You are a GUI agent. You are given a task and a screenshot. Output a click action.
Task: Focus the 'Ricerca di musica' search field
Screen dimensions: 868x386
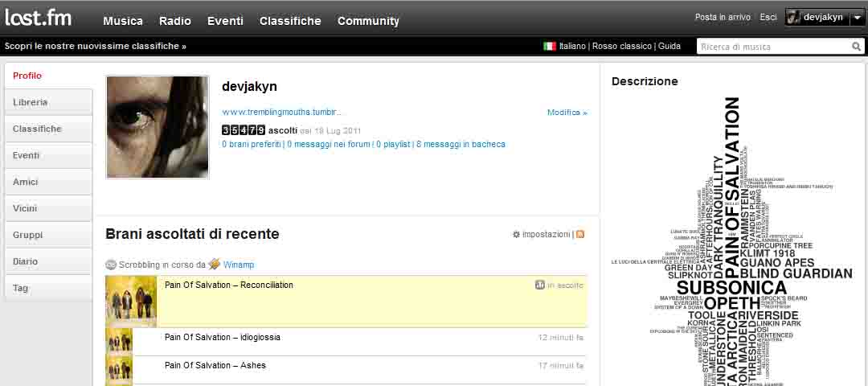(x=774, y=47)
